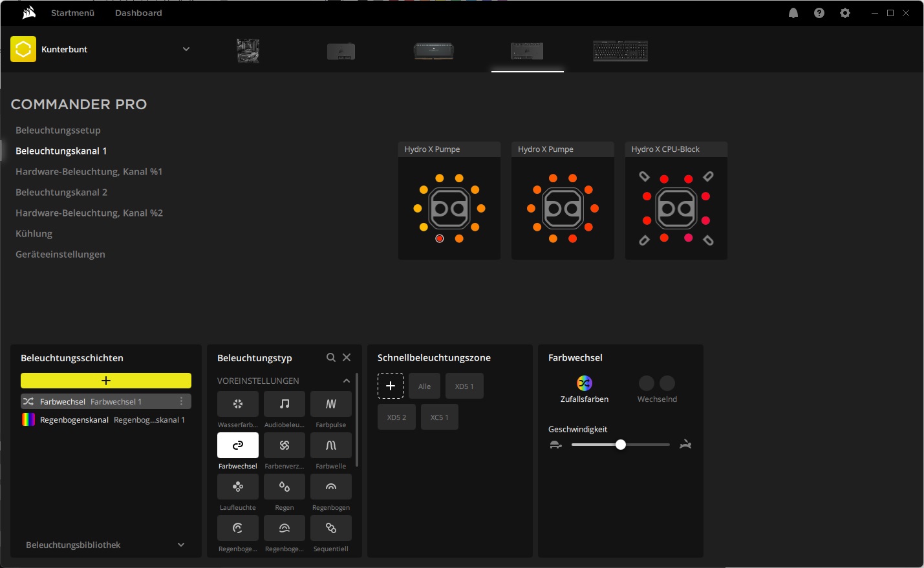
Task: Select the Regenbogen lighting effect
Action: click(331, 487)
